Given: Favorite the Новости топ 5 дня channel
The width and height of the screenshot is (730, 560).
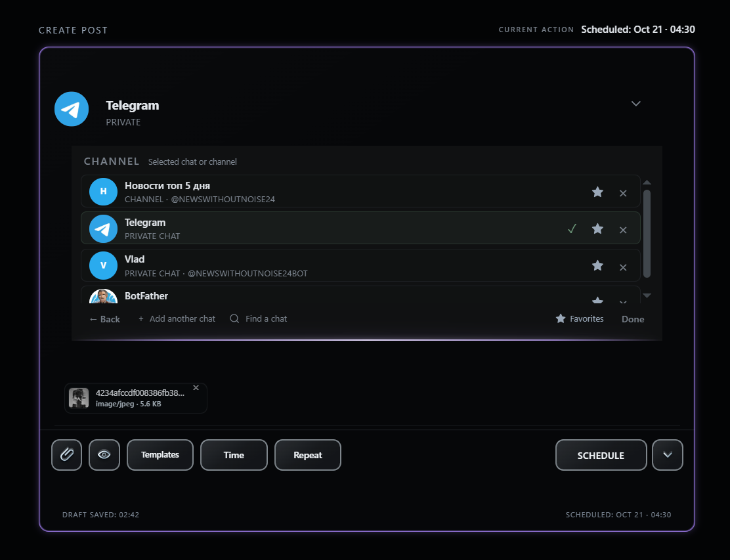Looking at the screenshot, I should pyautogui.click(x=597, y=192).
